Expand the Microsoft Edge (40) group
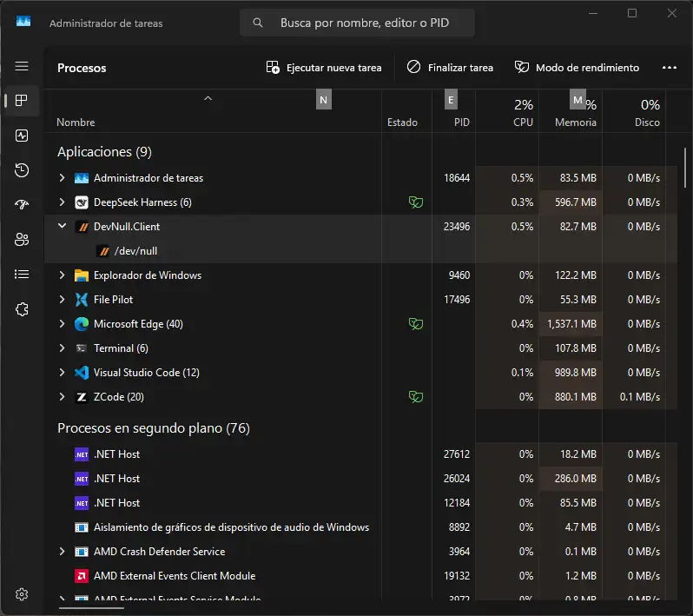This screenshot has width=693, height=616. 62,324
